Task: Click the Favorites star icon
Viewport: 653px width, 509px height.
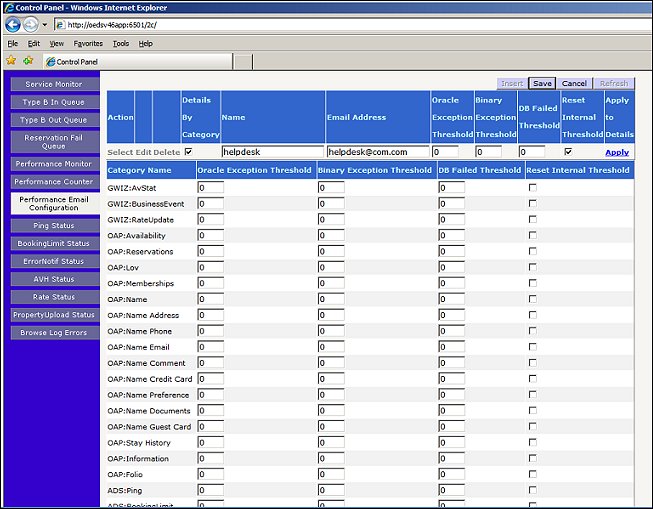Action: (11, 61)
